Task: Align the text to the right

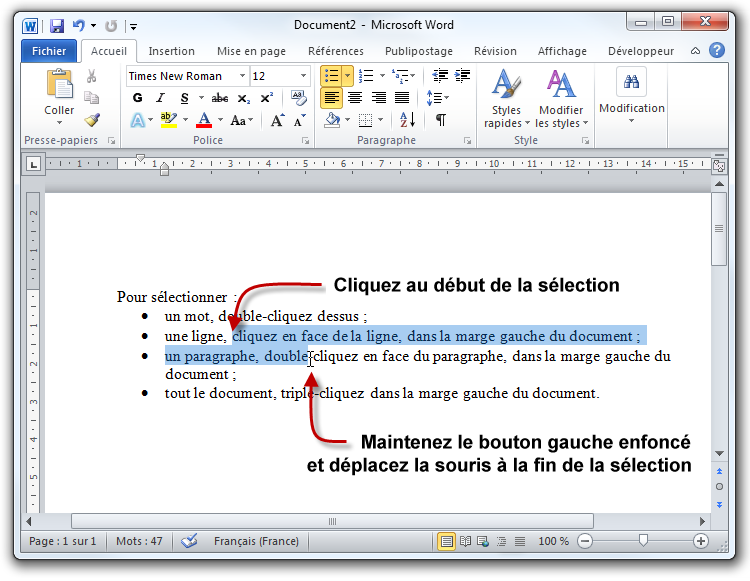Action: [x=378, y=98]
